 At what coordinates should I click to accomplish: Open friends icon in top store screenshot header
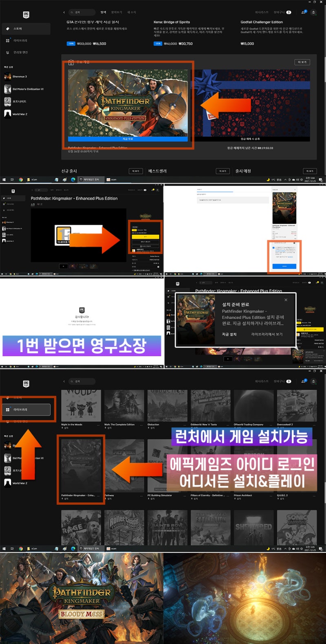304,13
